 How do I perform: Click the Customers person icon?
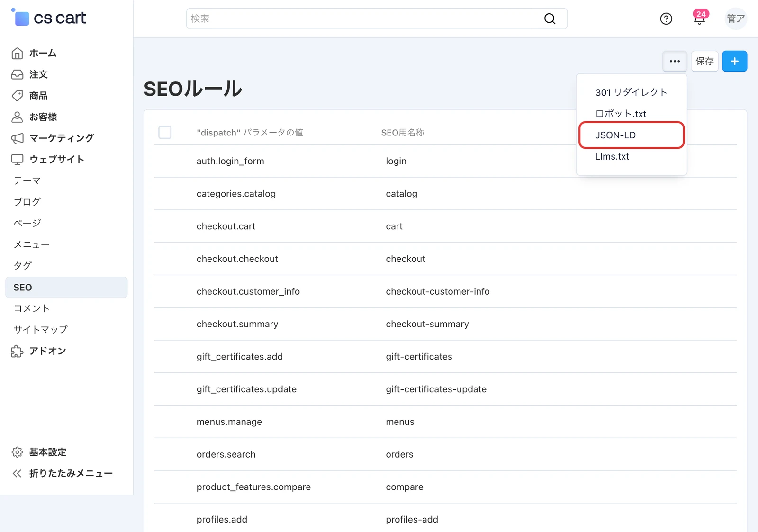(17, 117)
